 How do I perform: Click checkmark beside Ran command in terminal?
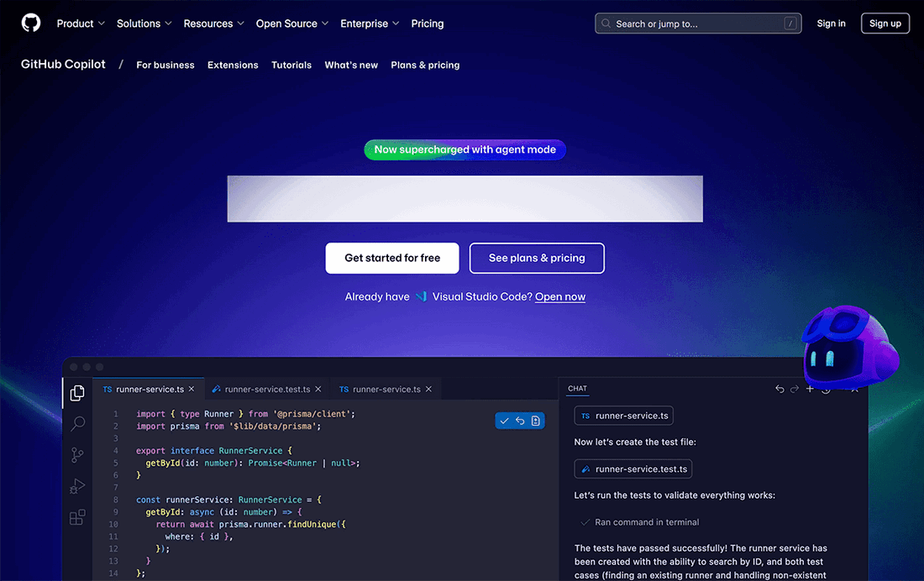pos(585,522)
